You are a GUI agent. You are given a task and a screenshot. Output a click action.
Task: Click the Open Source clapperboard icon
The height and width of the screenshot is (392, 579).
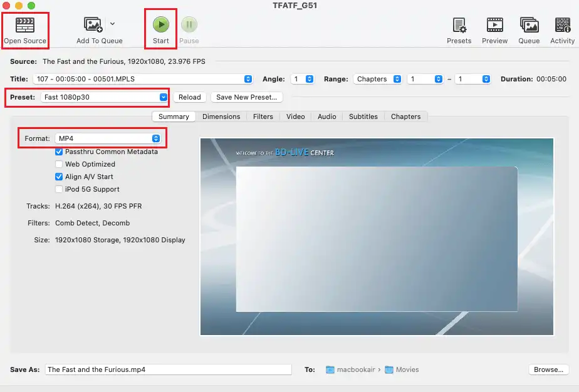click(x=25, y=26)
